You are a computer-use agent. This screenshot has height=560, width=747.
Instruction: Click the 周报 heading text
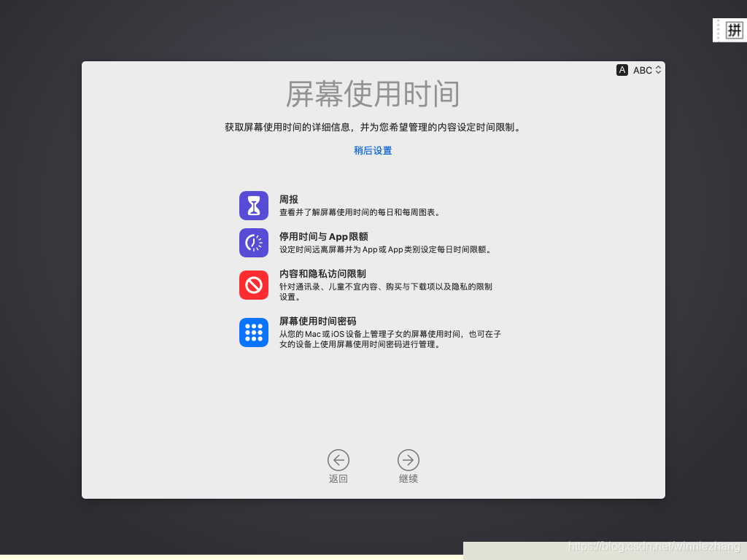click(x=289, y=200)
